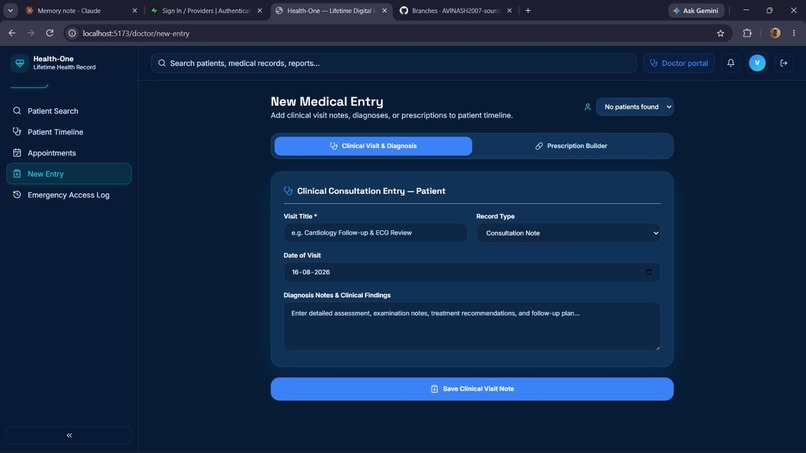Click Appointments calendar icon
This screenshot has height=453, width=806.
point(17,153)
